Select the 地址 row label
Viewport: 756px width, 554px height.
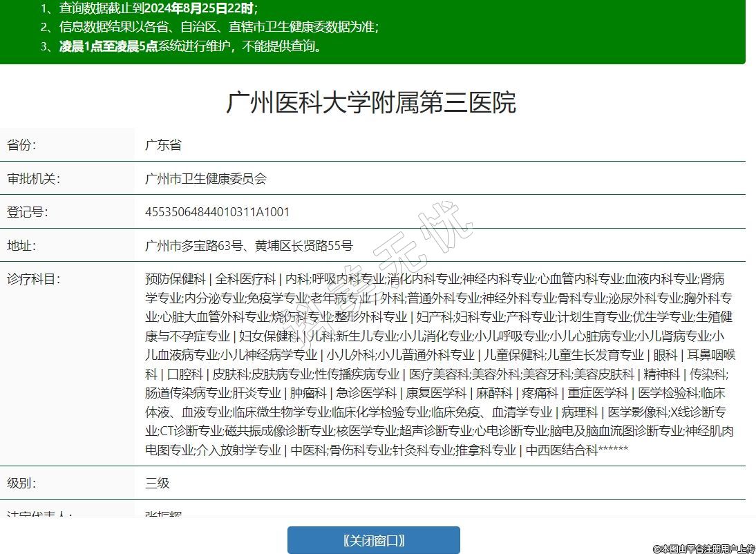tap(21, 245)
